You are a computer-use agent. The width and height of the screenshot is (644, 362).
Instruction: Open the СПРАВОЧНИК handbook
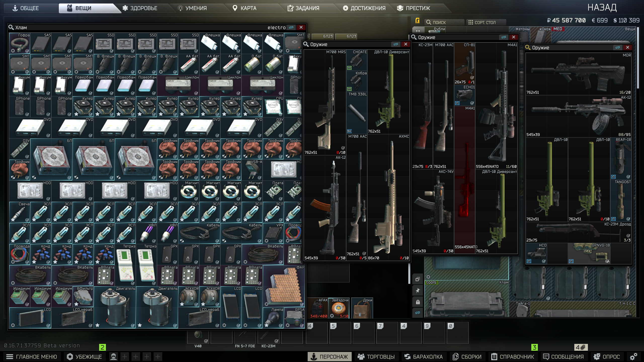pos(513,356)
